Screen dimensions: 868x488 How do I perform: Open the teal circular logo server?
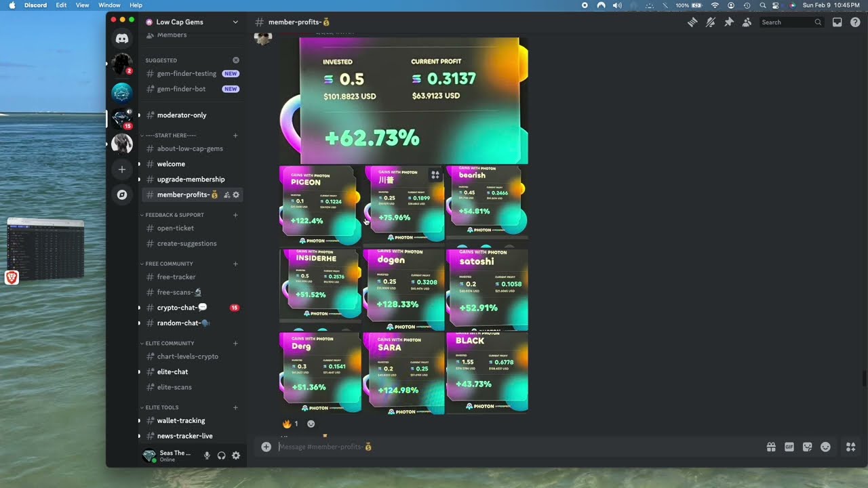(122, 92)
